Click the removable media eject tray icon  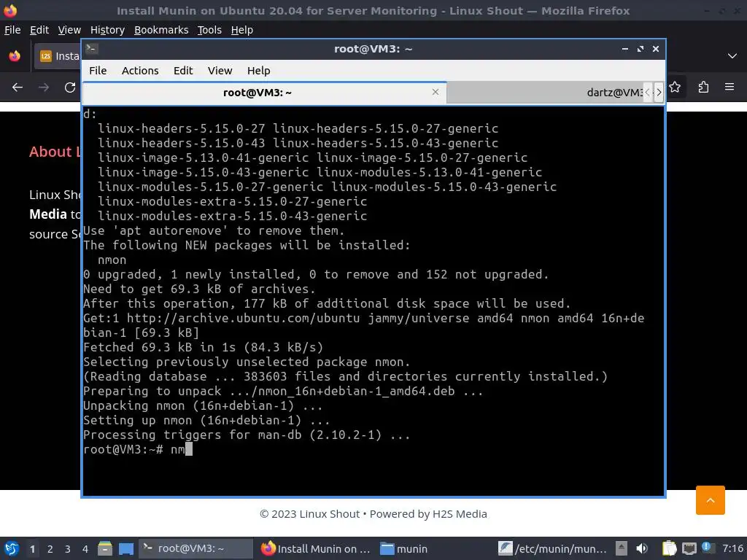621,548
